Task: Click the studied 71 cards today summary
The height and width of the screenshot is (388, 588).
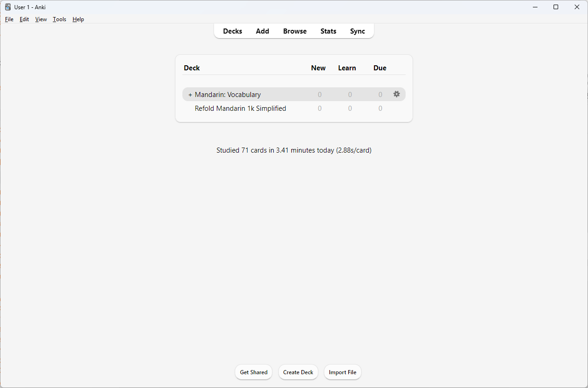Action: click(x=294, y=150)
